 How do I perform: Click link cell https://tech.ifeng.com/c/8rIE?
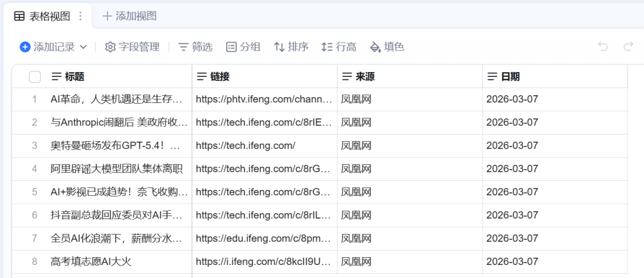click(x=265, y=122)
